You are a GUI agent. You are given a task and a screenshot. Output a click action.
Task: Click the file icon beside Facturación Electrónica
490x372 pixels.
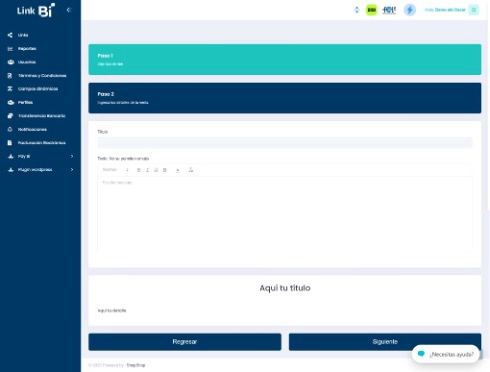coord(10,143)
